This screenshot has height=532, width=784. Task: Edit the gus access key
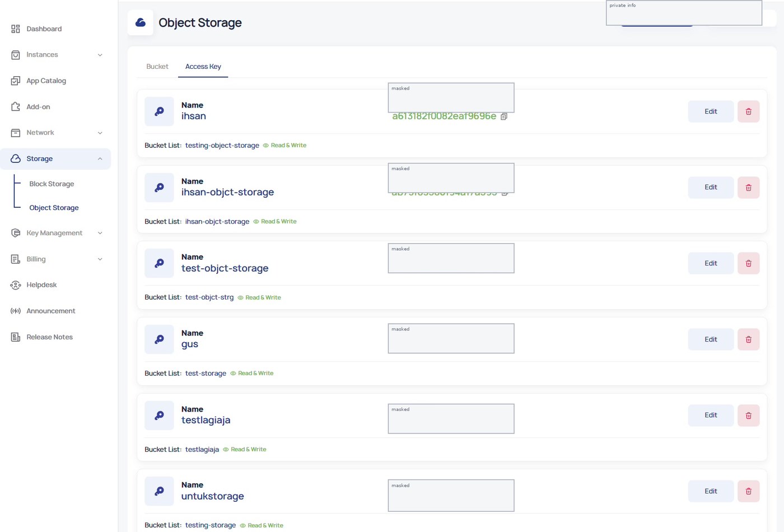pos(711,339)
